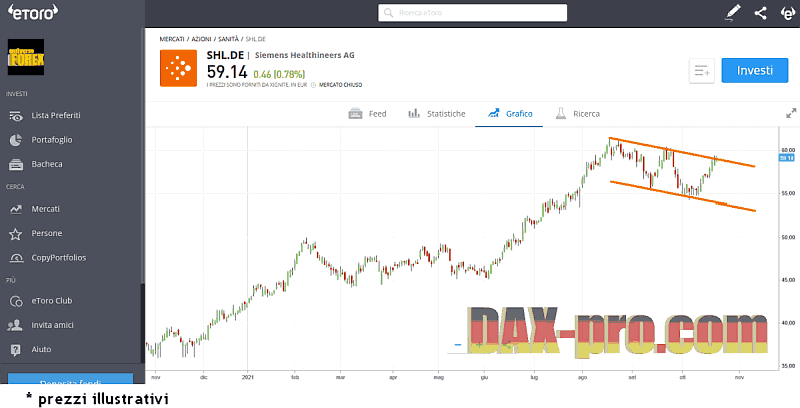Click the Siemens Healthineers AG company name
Screen dimensions: 800x408
tap(305, 55)
